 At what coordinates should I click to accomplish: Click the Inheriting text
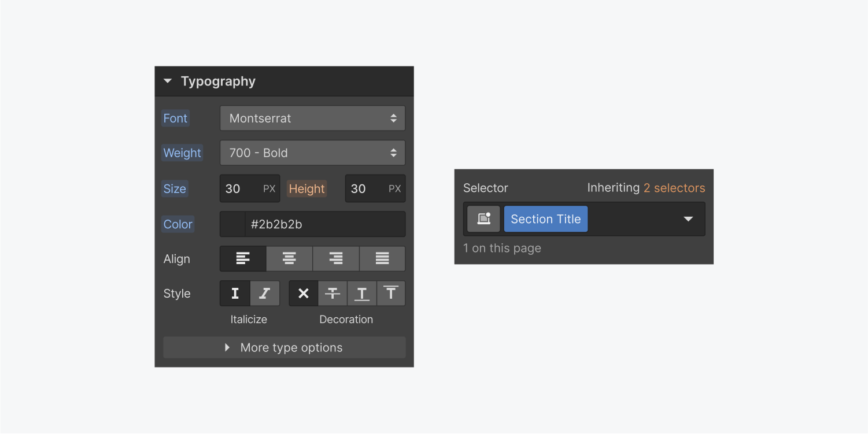[x=613, y=188]
